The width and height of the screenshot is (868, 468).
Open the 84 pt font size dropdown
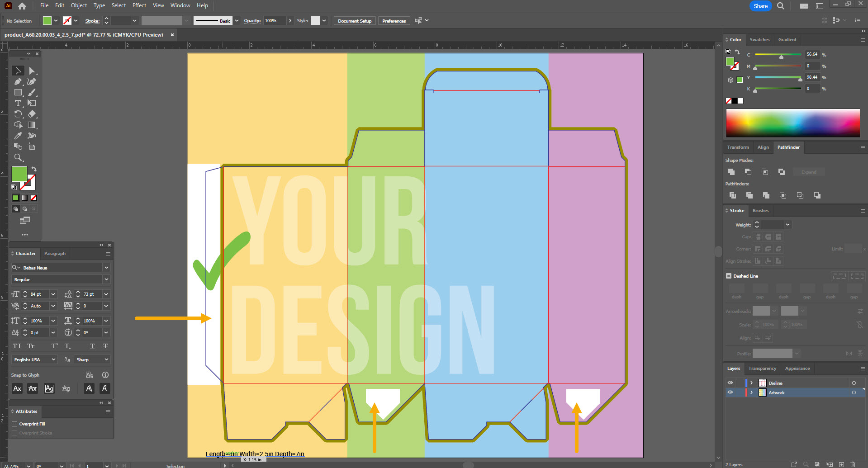[x=53, y=294]
